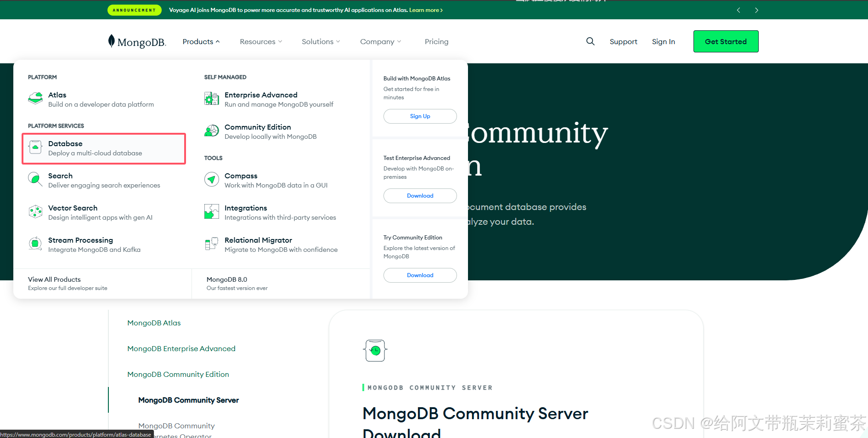
Task: Open the Support page
Action: click(623, 41)
